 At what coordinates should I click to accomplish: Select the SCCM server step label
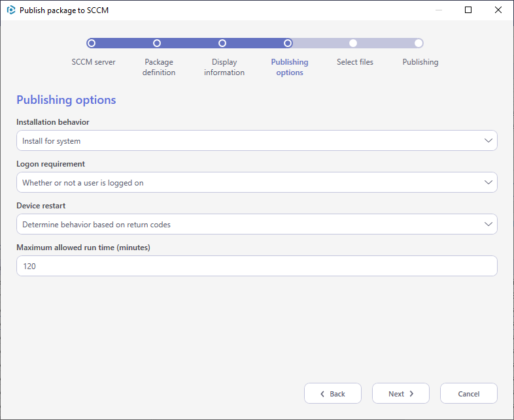tap(94, 62)
